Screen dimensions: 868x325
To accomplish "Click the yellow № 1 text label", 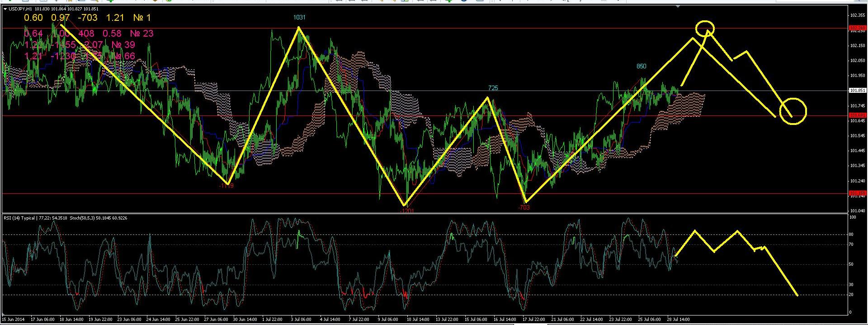I will click(x=142, y=18).
